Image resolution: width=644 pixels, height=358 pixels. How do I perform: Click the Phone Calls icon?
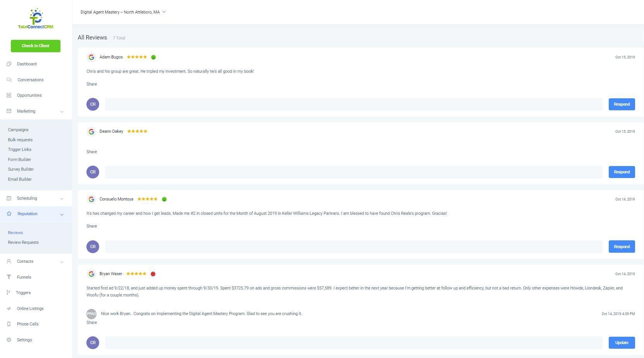(x=9, y=324)
